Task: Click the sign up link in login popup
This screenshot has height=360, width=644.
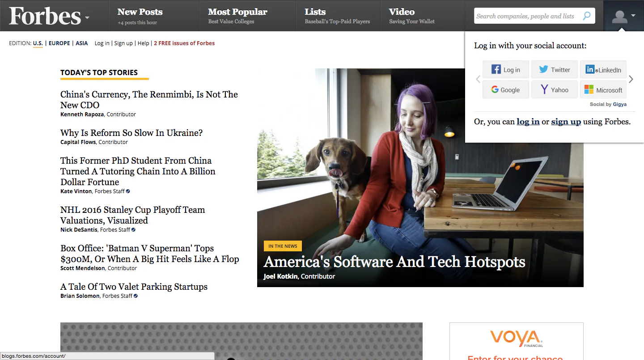Action: [566, 122]
